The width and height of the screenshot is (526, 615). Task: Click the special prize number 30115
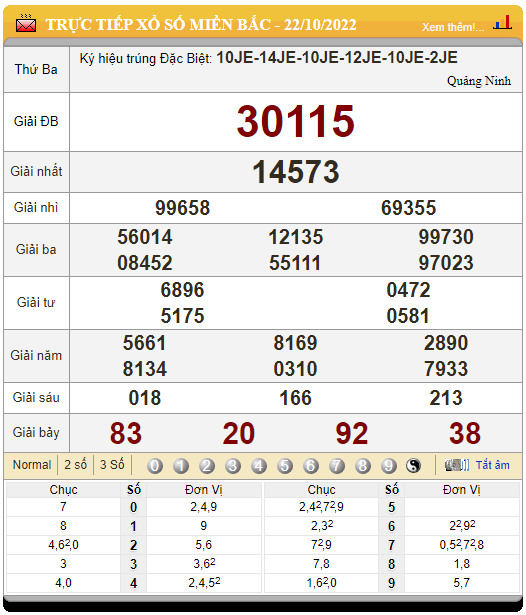pos(296,122)
